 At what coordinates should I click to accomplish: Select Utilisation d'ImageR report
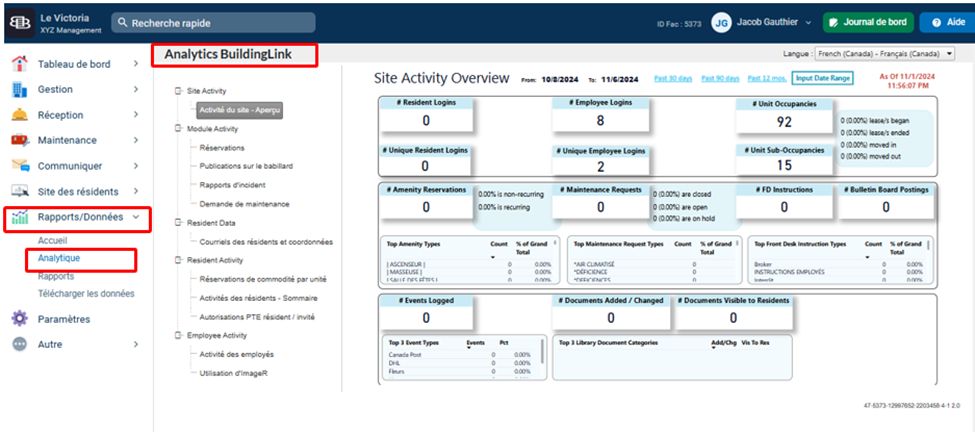tap(233, 373)
